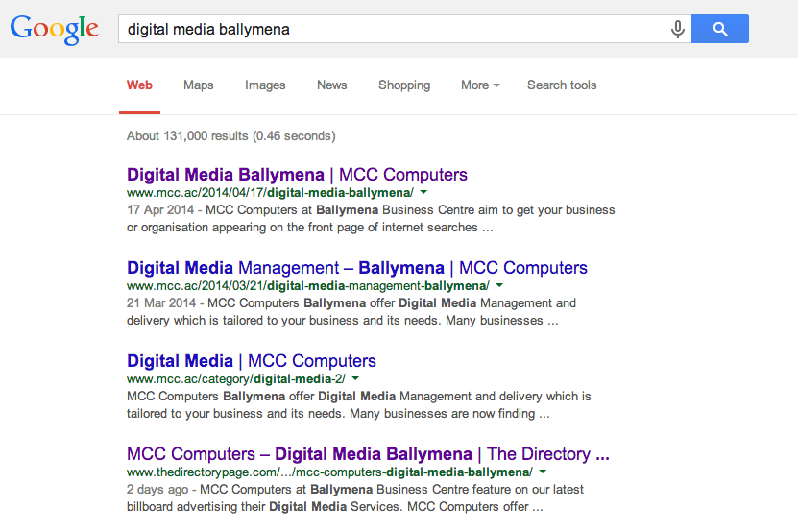The height and width of the screenshot is (532, 798).
Task: Click the blue magnifier search button
Action: coord(719,29)
